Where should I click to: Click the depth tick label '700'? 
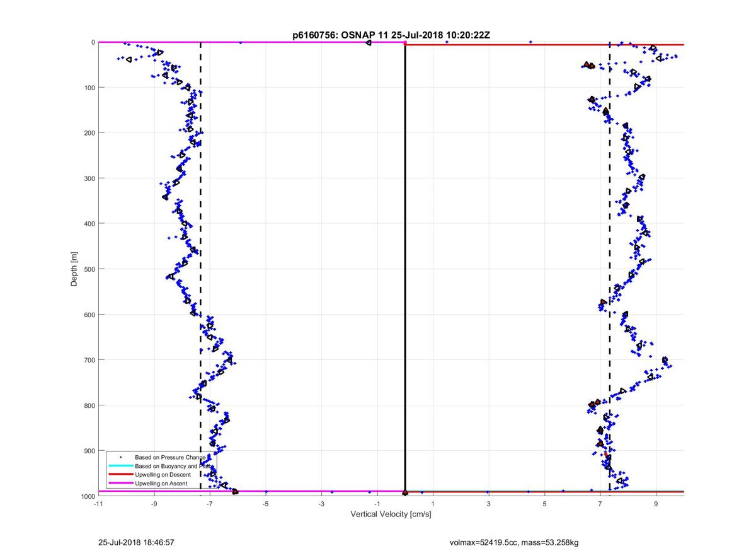click(x=89, y=360)
